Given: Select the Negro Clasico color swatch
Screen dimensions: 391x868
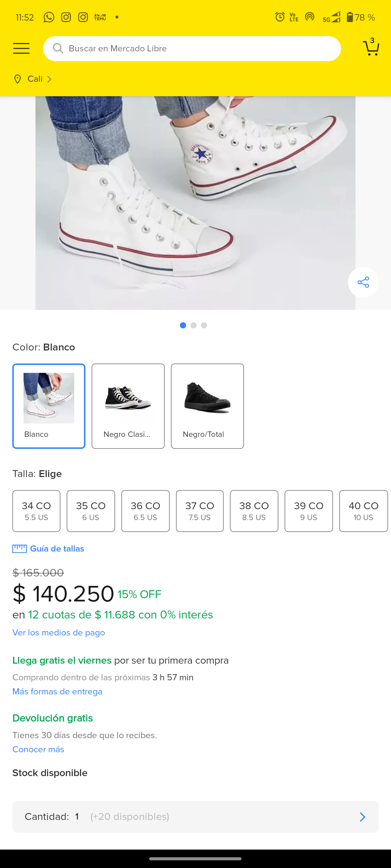Looking at the screenshot, I should pyautogui.click(x=128, y=406).
